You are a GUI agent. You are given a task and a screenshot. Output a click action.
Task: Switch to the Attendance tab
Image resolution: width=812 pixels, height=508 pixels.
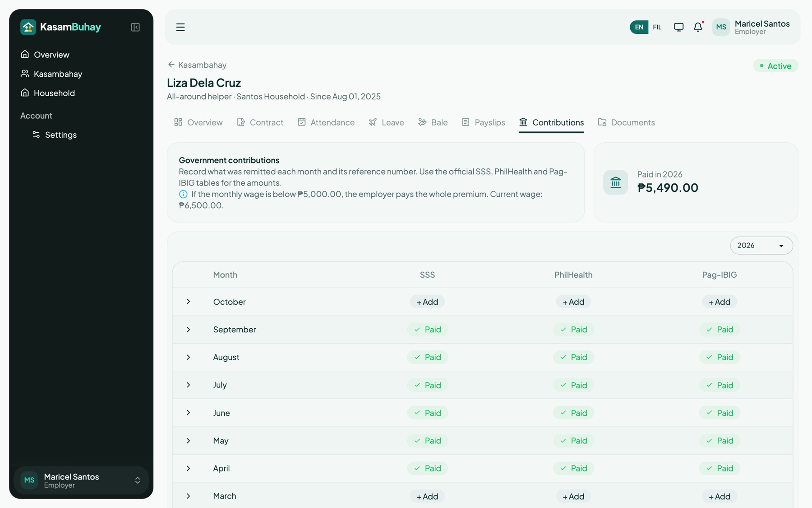(x=326, y=122)
